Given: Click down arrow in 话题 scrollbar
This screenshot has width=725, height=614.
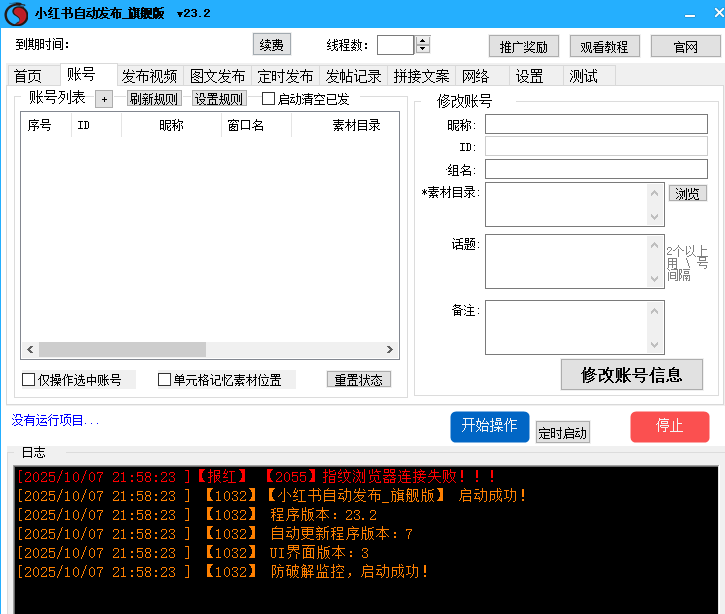Looking at the screenshot, I should [654, 278].
